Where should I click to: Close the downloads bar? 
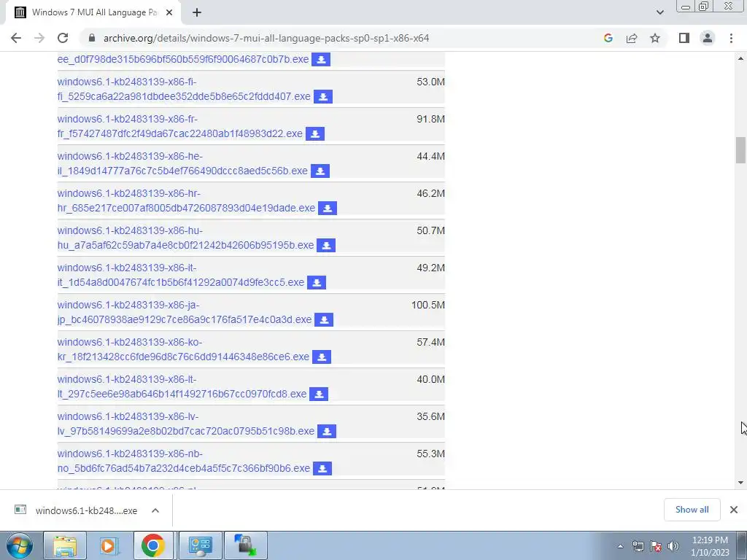[x=734, y=510]
